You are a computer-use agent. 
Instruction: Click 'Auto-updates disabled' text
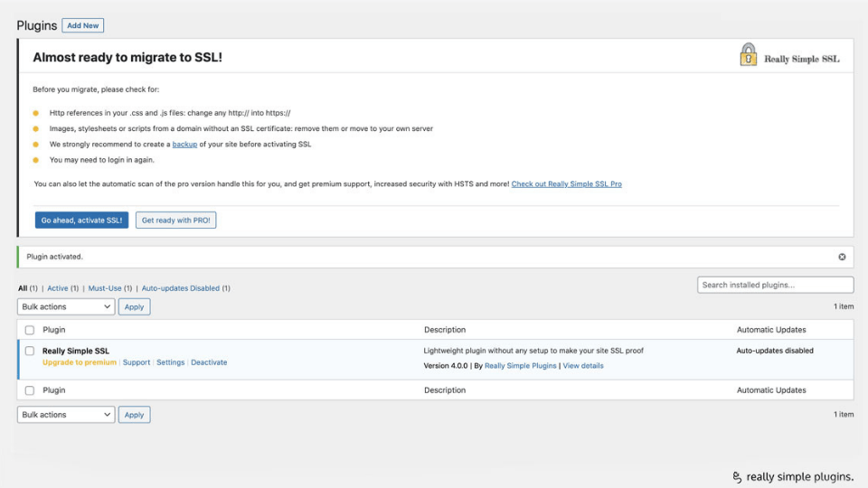[x=775, y=351]
